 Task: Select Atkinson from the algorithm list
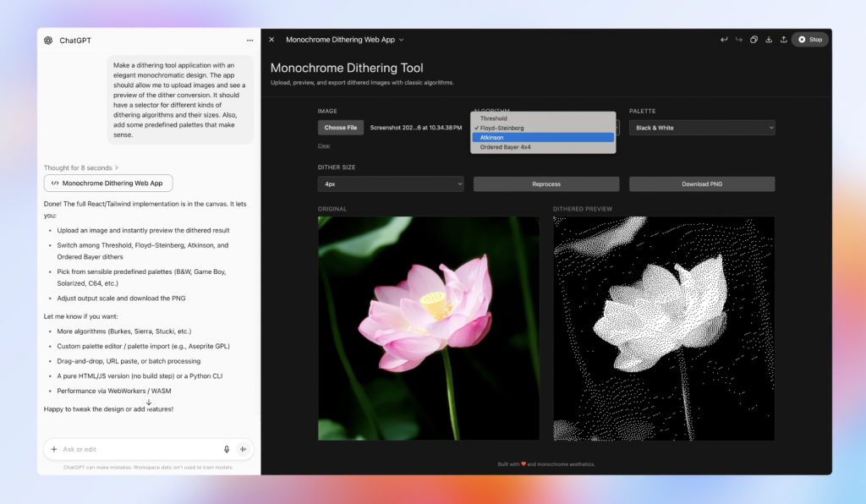543,137
